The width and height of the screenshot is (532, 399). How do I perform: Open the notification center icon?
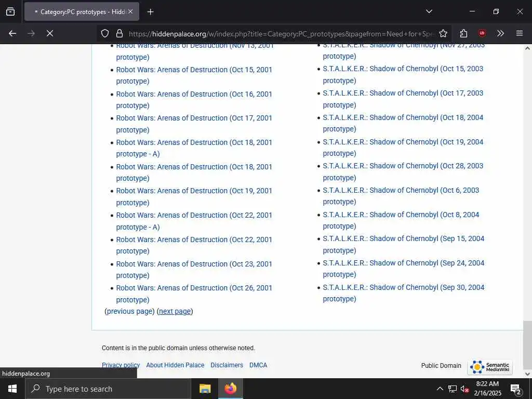pyautogui.click(x=516, y=389)
